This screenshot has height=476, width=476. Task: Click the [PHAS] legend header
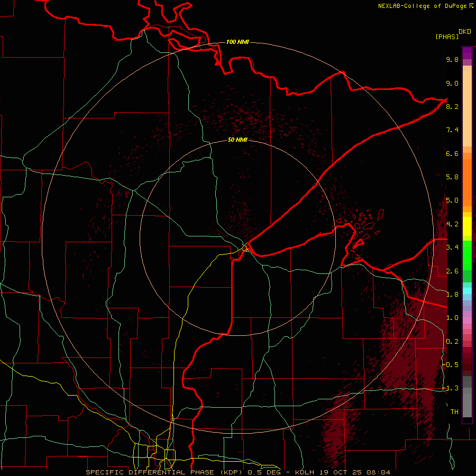tap(447, 36)
